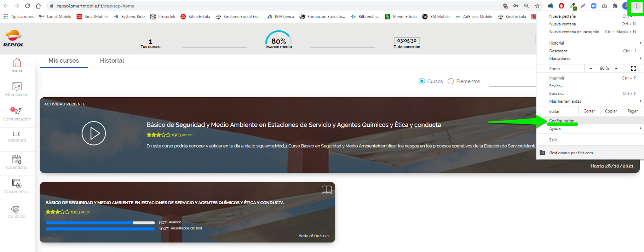Toggle fullscreen mode in Zoom row
644x252 pixels.
coord(633,68)
